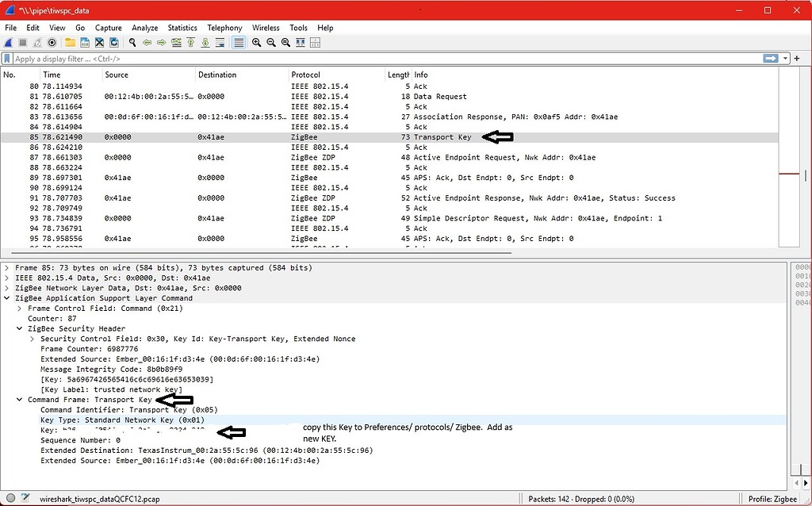The height and width of the screenshot is (506, 812).
Task: Close the current capture file icon
Action: pos(99,42)
